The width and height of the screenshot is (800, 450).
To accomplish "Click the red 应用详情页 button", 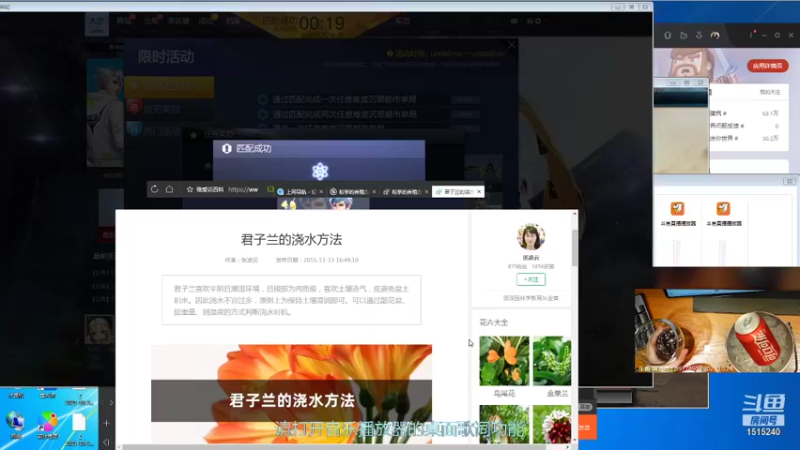I will coord(768,66).
